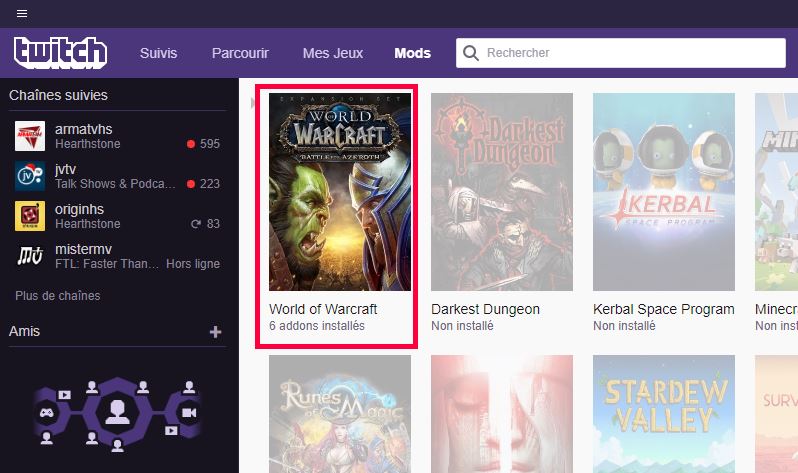Show more channels via Plus de chaînes
Screen dimensions: 798x473
[x=58, y=296]
